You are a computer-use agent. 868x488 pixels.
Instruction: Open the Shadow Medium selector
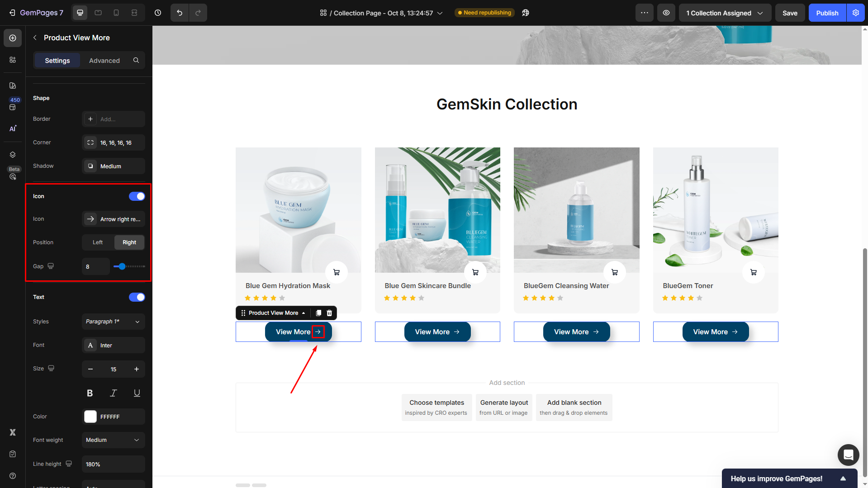point(114,166)
